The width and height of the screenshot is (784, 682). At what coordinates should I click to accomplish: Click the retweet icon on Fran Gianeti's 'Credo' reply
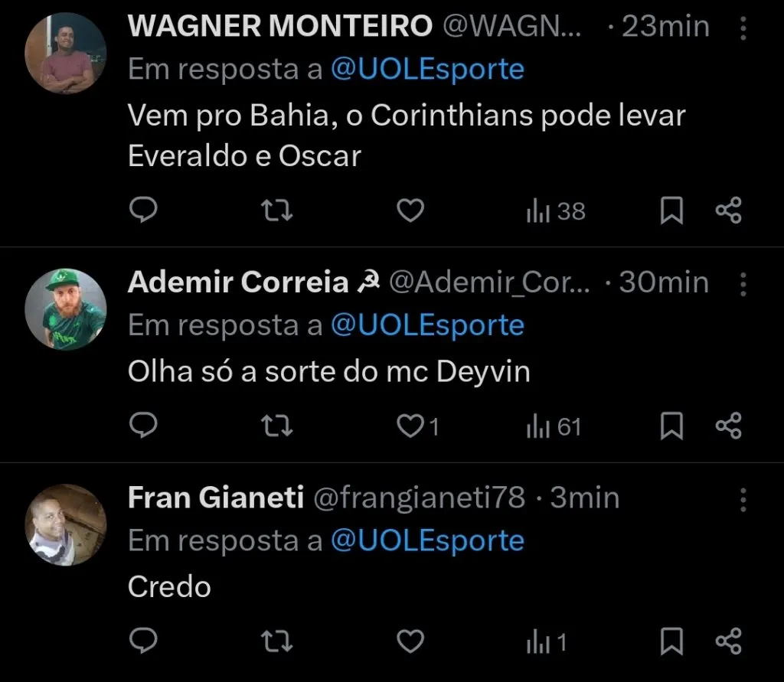tap(276, 641)
